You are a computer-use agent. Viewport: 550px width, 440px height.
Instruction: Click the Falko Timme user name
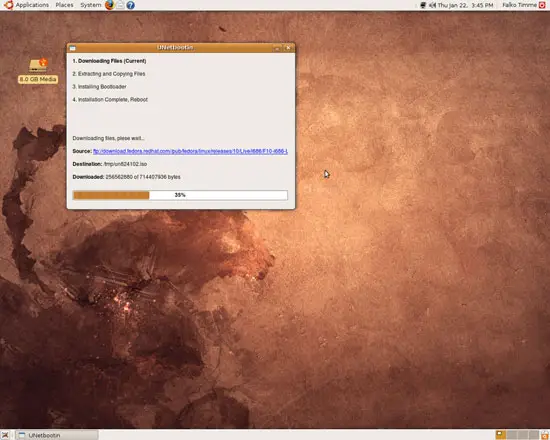(x=519, y=5)
